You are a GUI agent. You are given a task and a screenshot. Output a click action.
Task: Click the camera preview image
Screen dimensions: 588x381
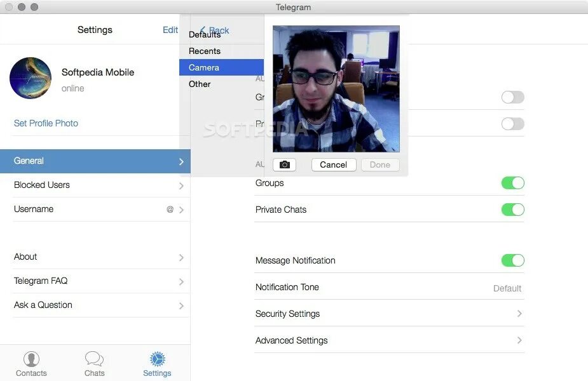(x=336, y=89)
